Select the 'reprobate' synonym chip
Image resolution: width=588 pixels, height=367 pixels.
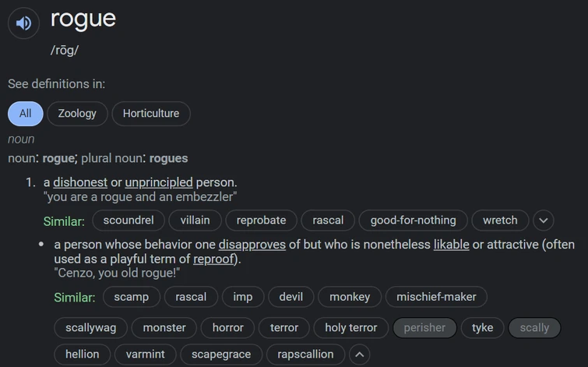tap(261, 221)
